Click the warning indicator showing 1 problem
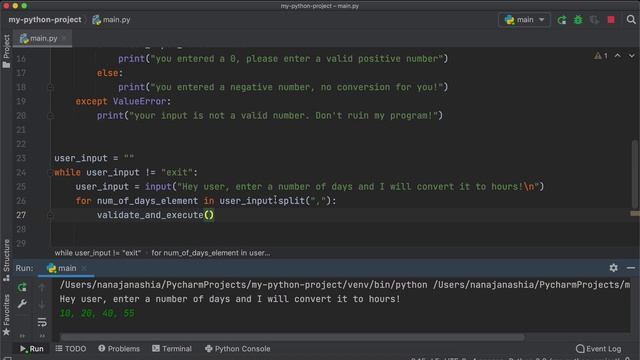 (x=601, y=56)
